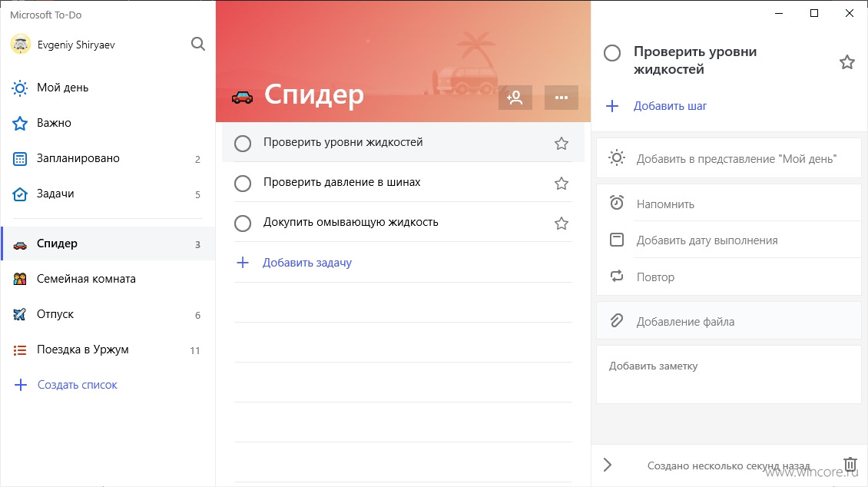Screen dimensions: 868x487
Task: Click the repeat arrows icon
Action: [617, 276]
